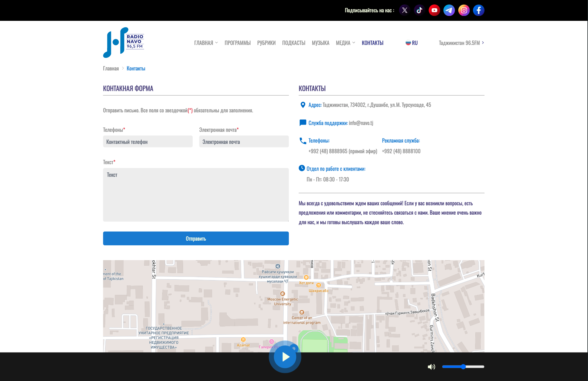Select КОНТАКТЫ in the navigation
Viewport: 588px width, 381px height.
pos(373,43)
